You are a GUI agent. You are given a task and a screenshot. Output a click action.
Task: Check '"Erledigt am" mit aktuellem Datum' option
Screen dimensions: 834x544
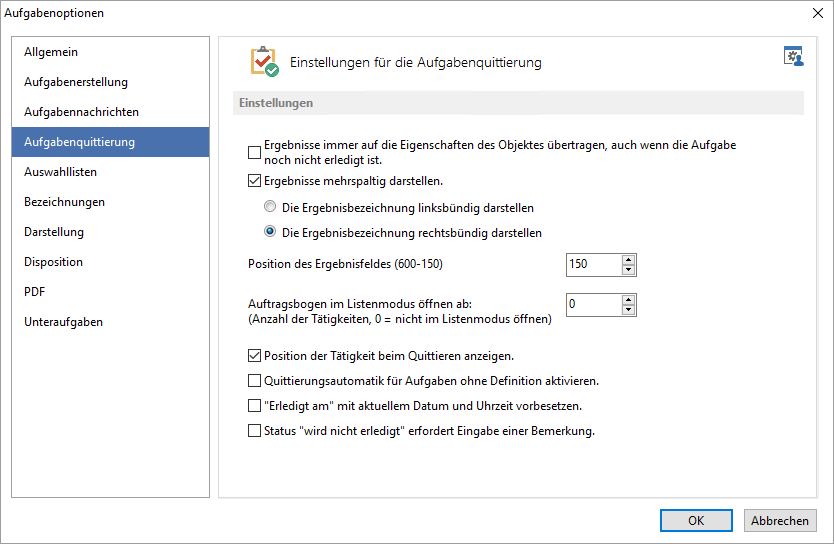pos(254,406)
